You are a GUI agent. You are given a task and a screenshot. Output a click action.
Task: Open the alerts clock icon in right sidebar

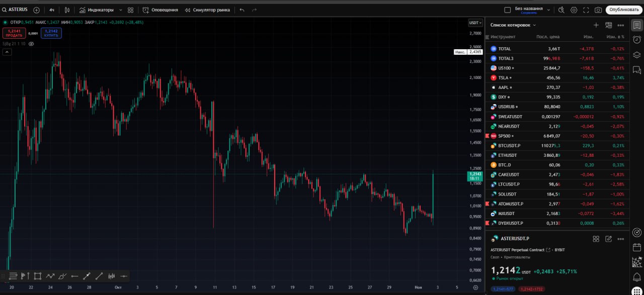pos(636,40)
